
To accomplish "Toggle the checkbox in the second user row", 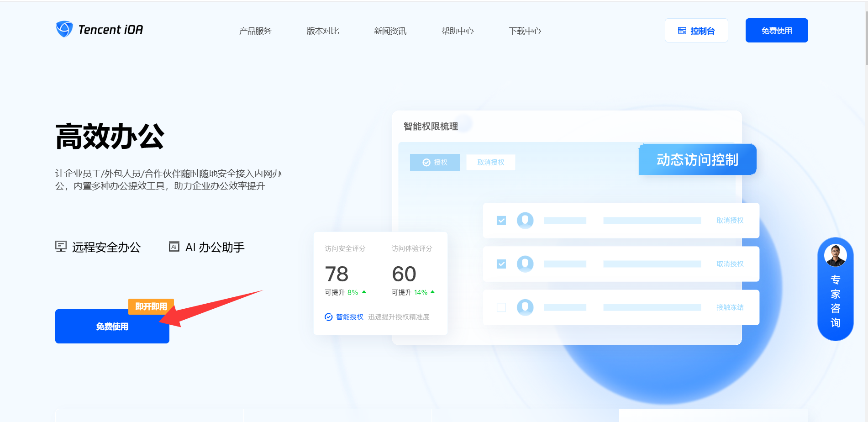I will click(x=501, y=264).
